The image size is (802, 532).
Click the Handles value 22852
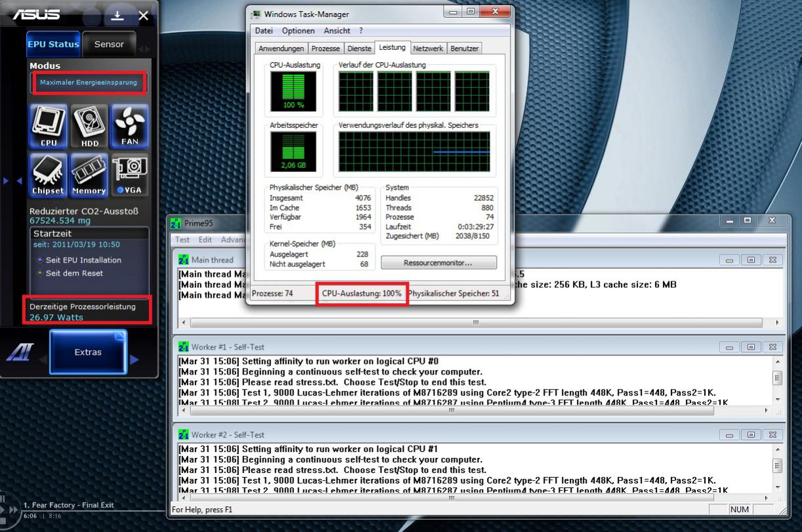click(484, 197)
